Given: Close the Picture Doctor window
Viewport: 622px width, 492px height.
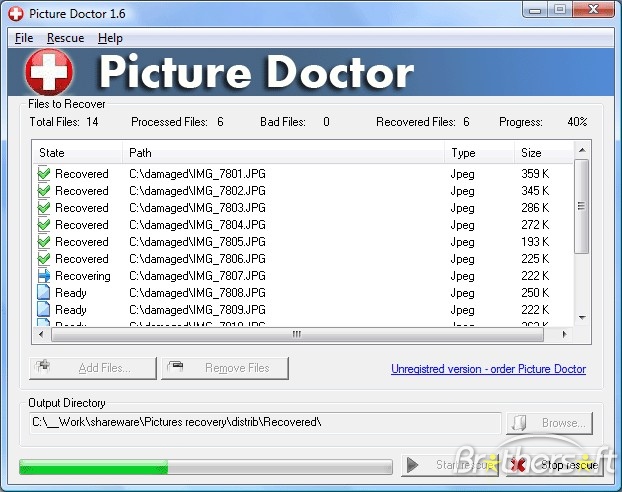Looking at the screenshot, I should click(593, 10).
